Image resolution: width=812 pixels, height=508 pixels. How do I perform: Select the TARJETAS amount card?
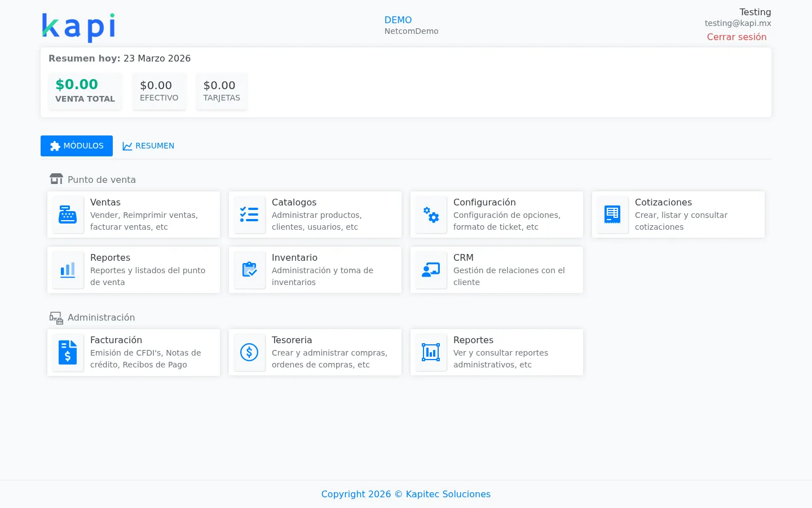click(222, 91)
